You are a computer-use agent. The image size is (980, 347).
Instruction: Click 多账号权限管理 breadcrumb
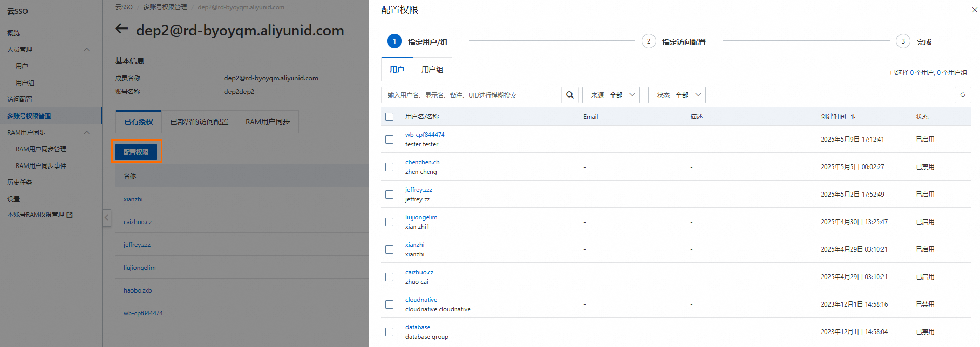[165, 7]
